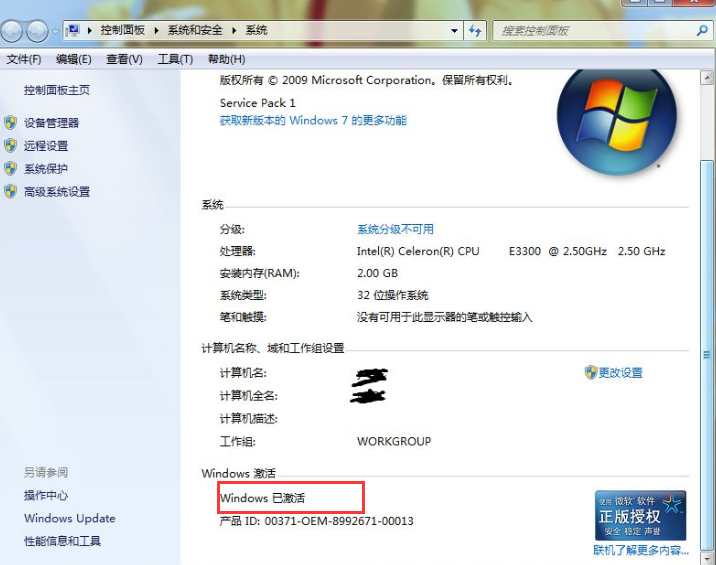Open Windows Update from the sidebar
The width and height of the screenshot is (716, 565).
pyautogui.click(x=70, y=518)
